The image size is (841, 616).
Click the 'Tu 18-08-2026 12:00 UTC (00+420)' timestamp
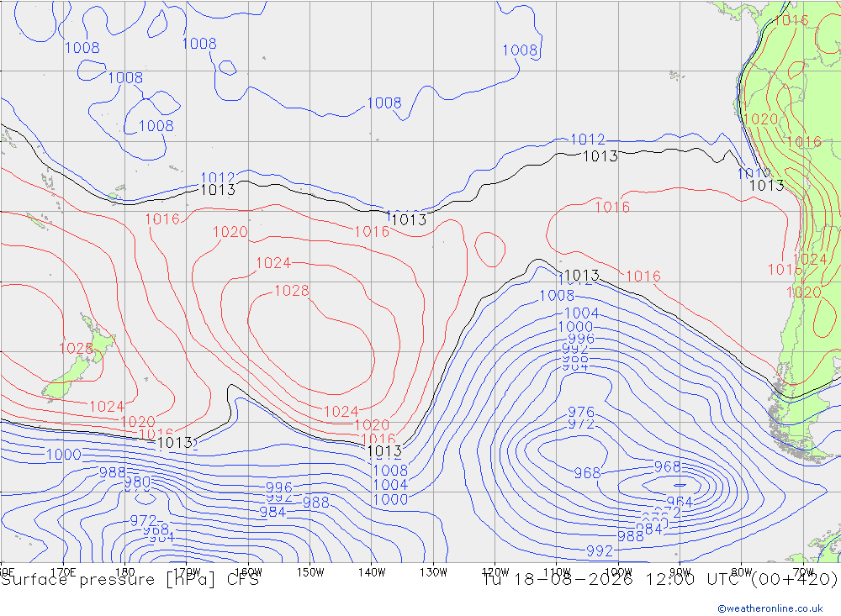click(x=660, y=580)
